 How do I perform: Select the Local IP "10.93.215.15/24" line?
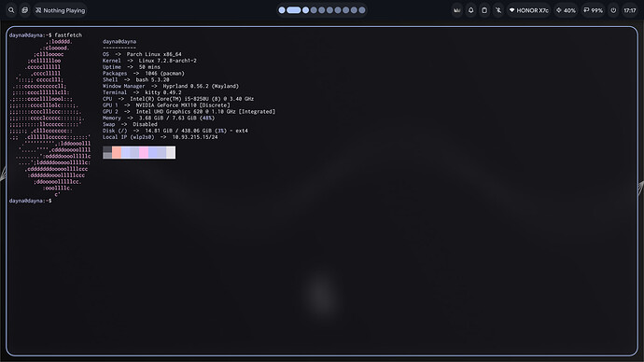click(x=161, y=137)
